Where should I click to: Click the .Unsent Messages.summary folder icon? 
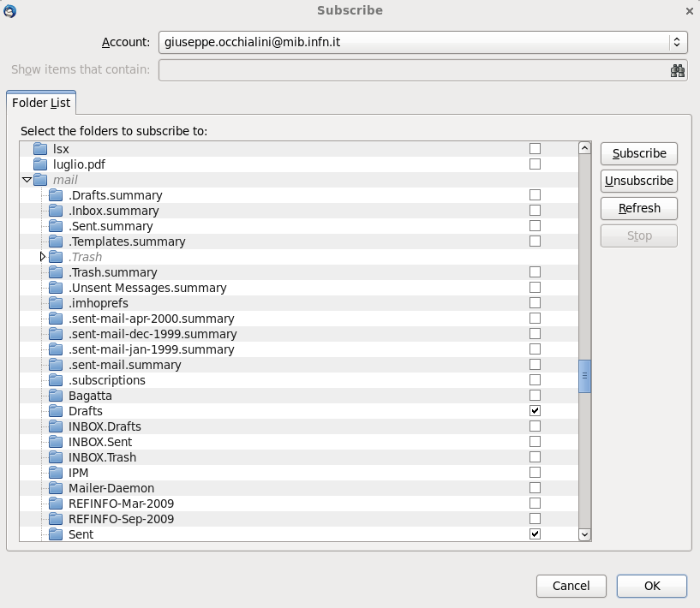click(56, 288)
